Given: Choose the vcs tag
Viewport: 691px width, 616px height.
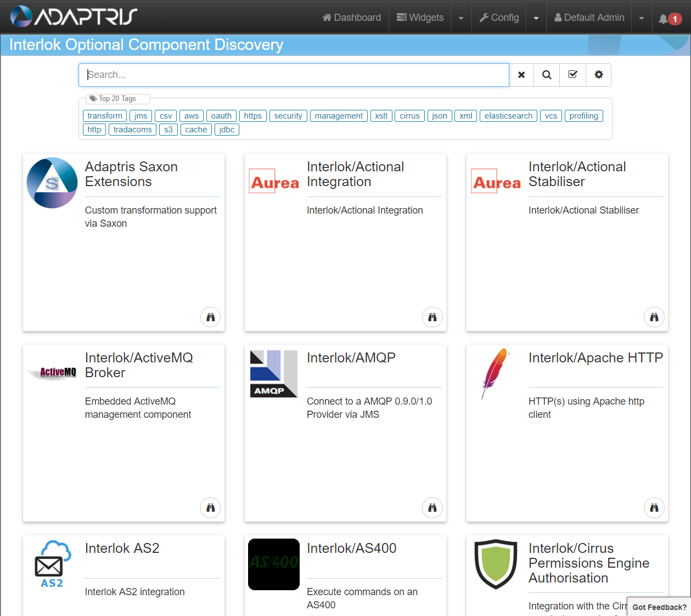Looking at the screenshot, I should (x=551, y=116).
